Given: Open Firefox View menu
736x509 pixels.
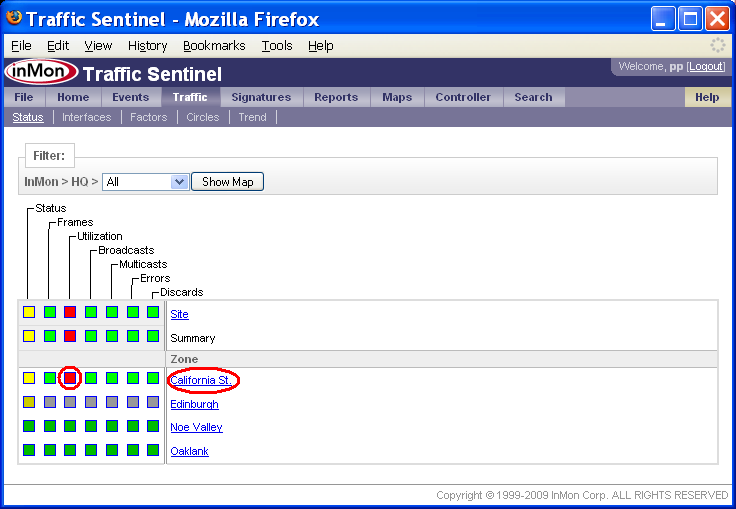Looking at the screenshot, I should point(98,46).
